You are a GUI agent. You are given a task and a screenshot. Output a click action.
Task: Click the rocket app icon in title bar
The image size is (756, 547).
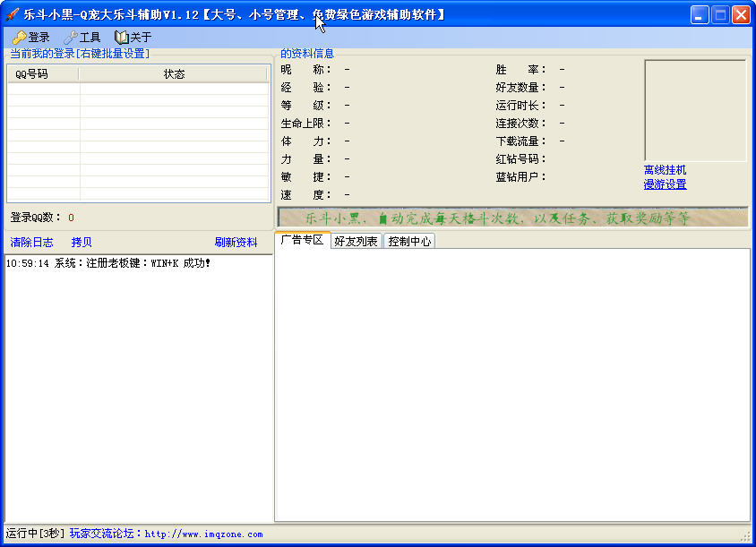pos(12,14)
